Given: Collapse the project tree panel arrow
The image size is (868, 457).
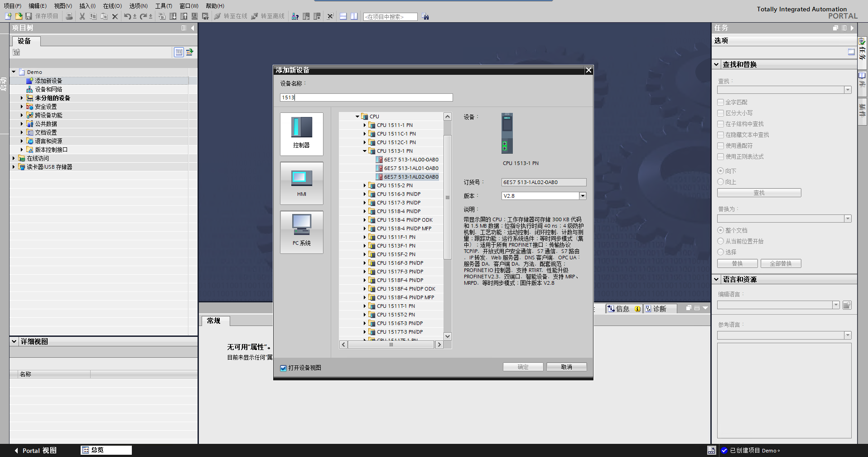Looking at the screenshot, I should 193,28.
